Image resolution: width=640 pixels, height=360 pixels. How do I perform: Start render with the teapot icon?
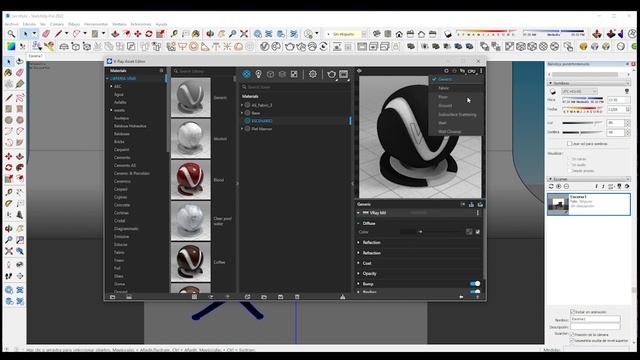(331, 74)
